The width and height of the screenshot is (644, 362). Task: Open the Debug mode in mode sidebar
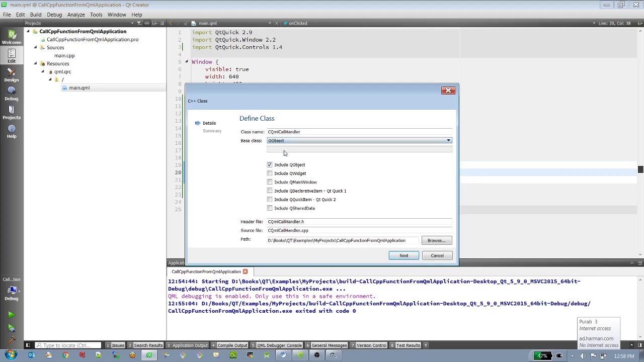click(11, 93)
